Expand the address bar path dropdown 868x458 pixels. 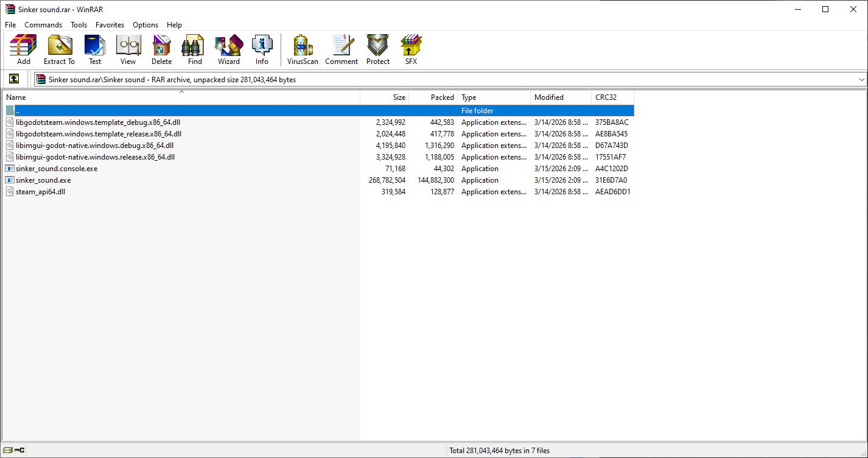(x=862, y=79)
